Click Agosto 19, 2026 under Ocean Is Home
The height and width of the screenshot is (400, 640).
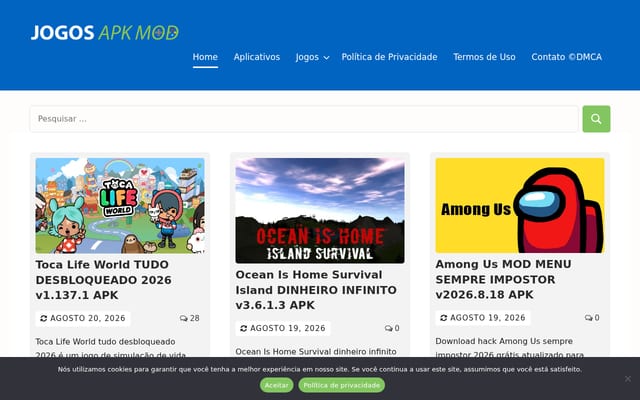(288, 328)
